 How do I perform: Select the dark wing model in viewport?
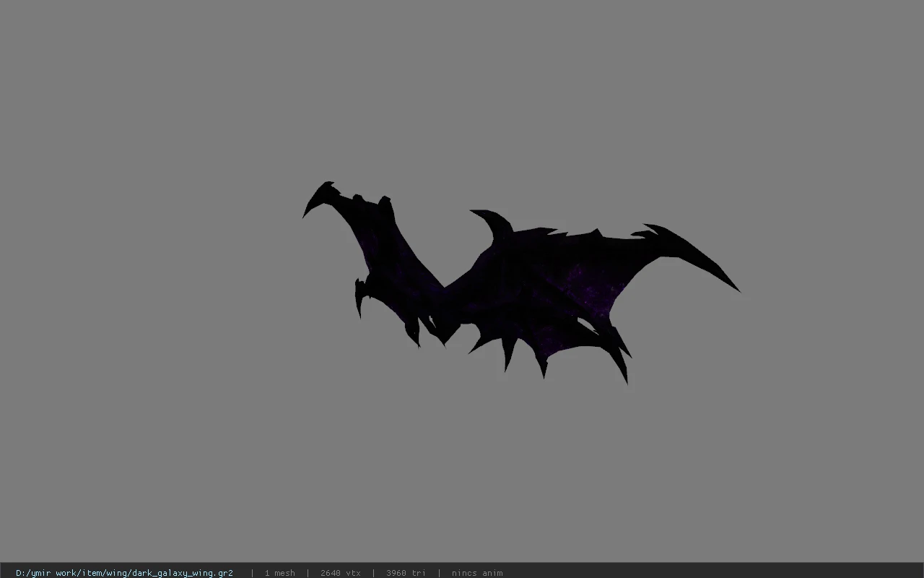point(521,283)
